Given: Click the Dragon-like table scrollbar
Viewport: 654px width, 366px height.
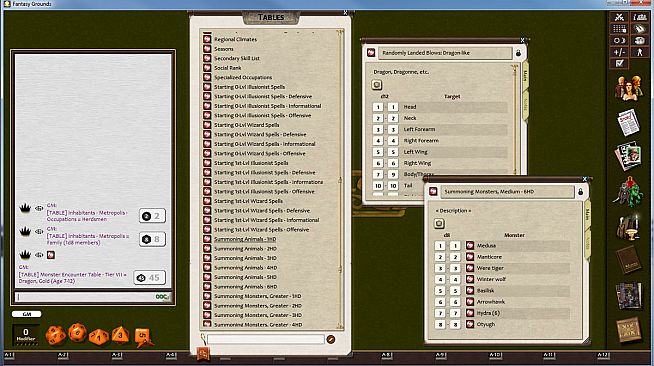Looking at the screenshot, I should pos(515,119).
